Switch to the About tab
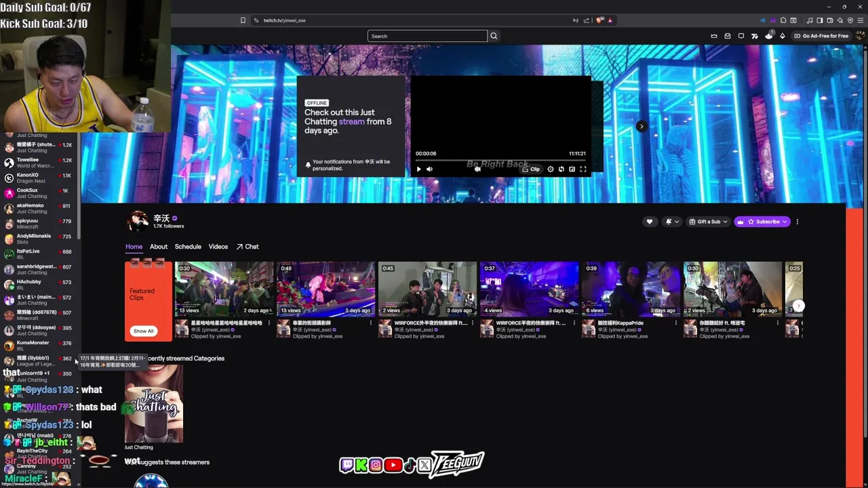 159,247
